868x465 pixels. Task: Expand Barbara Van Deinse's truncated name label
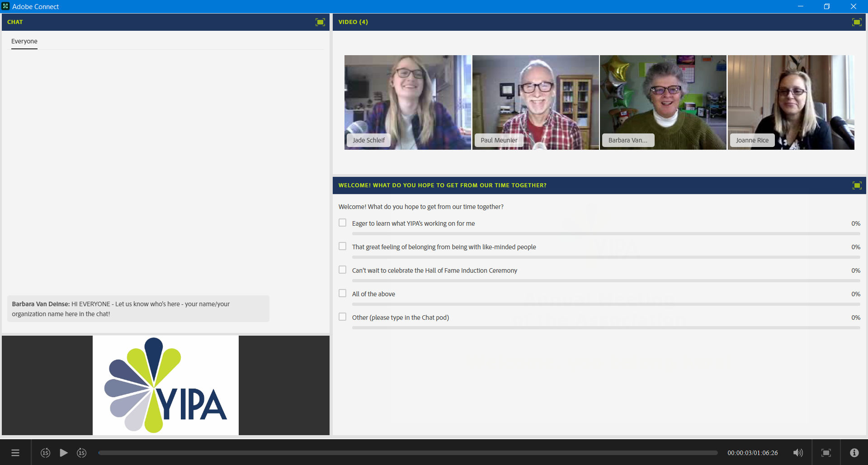pos(627,140)
